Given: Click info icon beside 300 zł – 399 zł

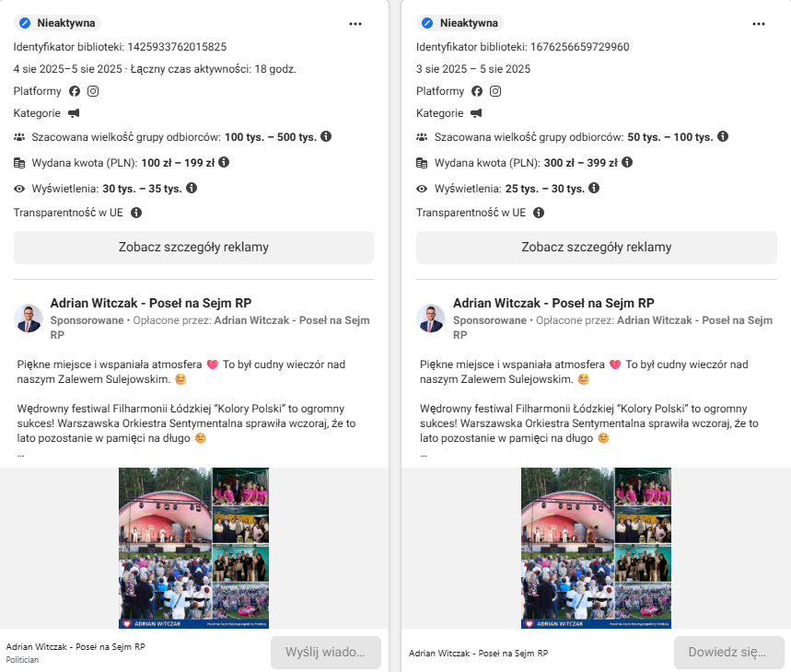Looking at the screenshot, I should coord(627,162).
